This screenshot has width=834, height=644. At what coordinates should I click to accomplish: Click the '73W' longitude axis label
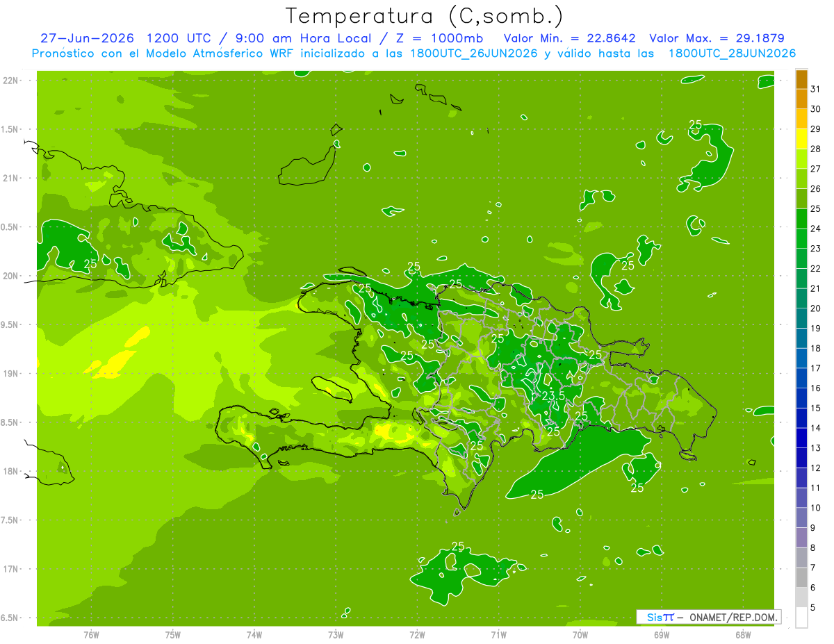pos(336,635)
